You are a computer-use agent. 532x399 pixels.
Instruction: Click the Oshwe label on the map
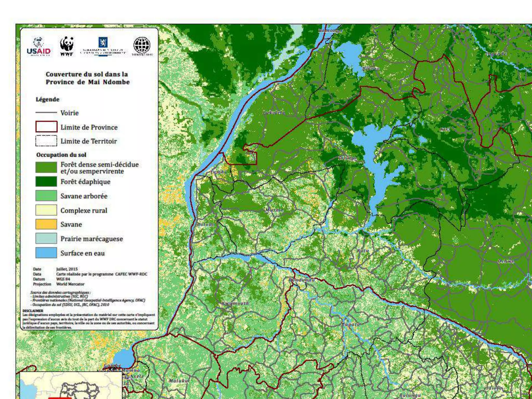coord(506,261)
